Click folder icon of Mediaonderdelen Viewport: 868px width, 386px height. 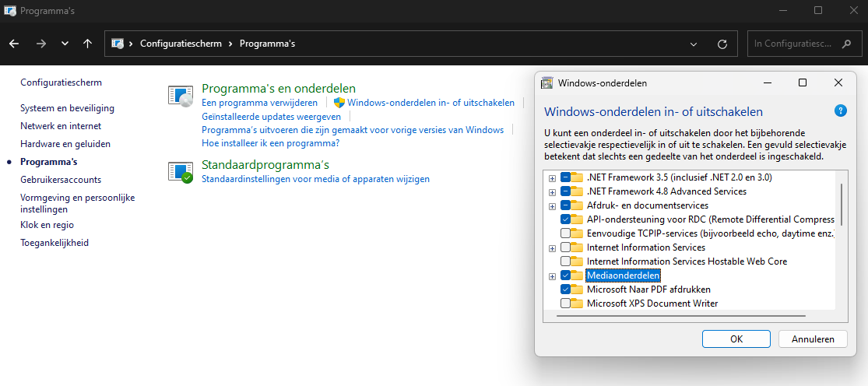(x=578, y=275)
